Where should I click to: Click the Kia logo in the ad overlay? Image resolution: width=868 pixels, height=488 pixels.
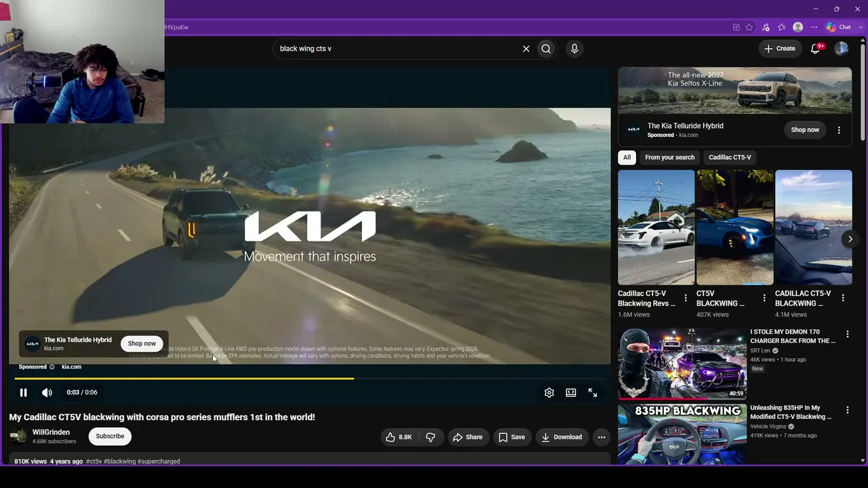(33, 344)
